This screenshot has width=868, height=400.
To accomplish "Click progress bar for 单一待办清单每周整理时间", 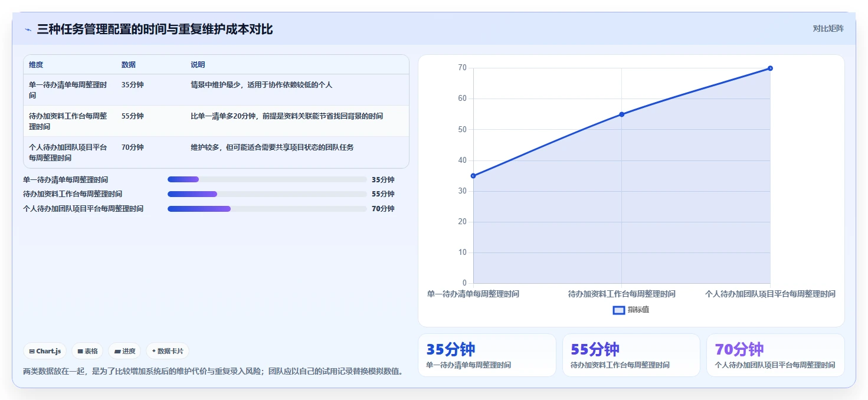I will (267, 179).
